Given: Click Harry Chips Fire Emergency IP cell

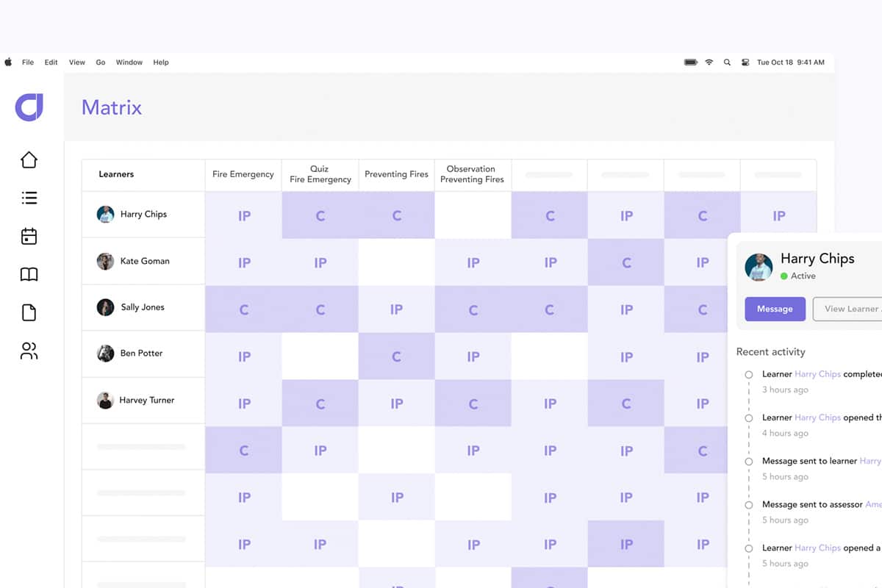Looking at the screenshot, I should point(244,215).
